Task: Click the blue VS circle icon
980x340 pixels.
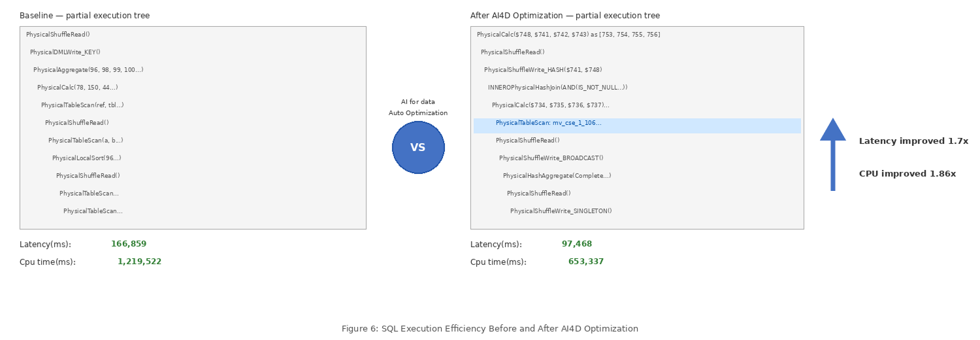Action: coord(418,148)
